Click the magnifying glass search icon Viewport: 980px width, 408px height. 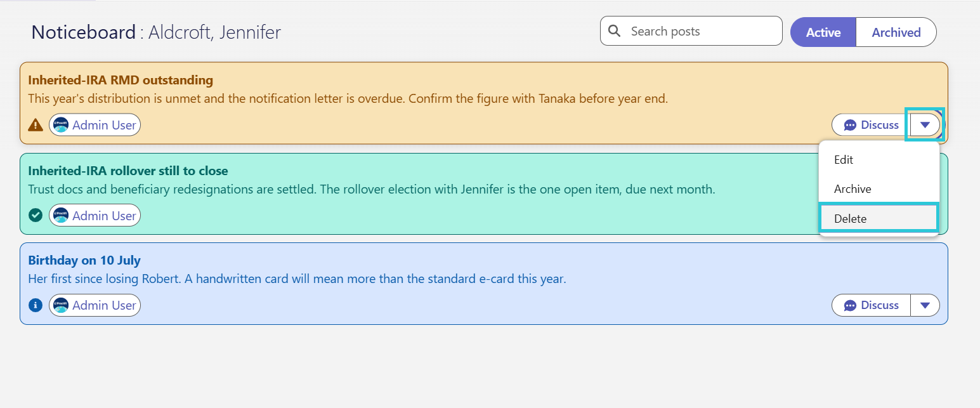tap(614, 31)
